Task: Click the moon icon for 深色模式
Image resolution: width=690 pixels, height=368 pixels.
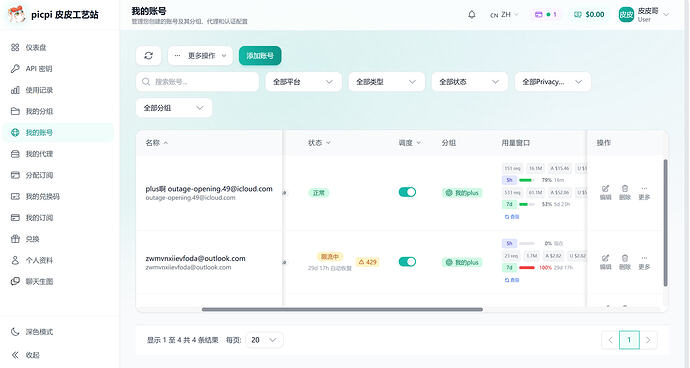Action: click(x=15, y=331)
